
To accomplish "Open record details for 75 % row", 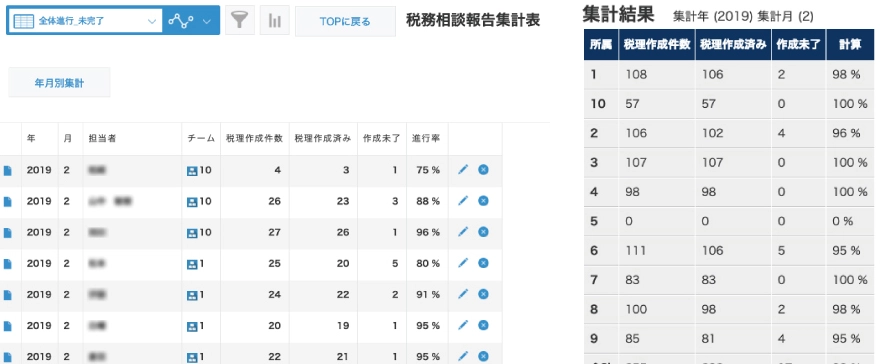I will tap(7, 170).
